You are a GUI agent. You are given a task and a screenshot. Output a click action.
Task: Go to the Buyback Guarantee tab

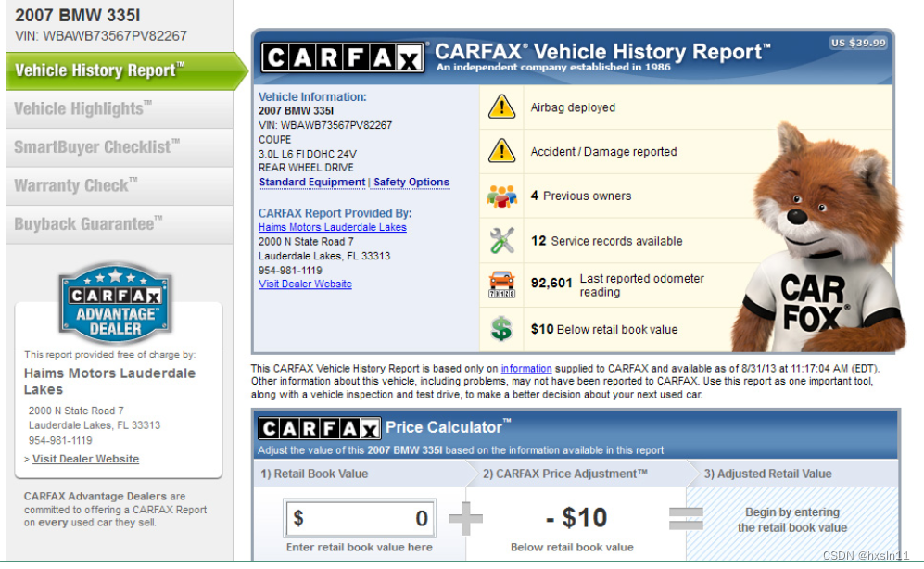(119, 224)
